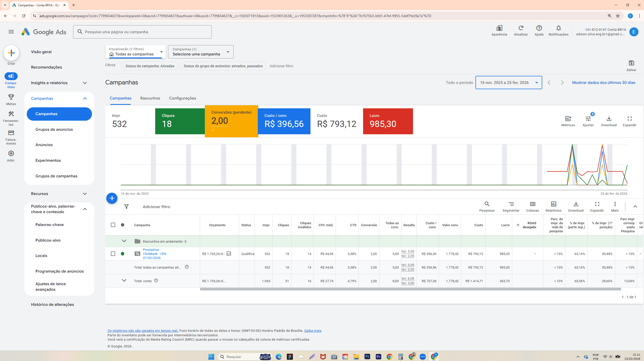The image size is (644, 361).
Task: Switch to the Rascunhos tab
Action: click(150, 98)
